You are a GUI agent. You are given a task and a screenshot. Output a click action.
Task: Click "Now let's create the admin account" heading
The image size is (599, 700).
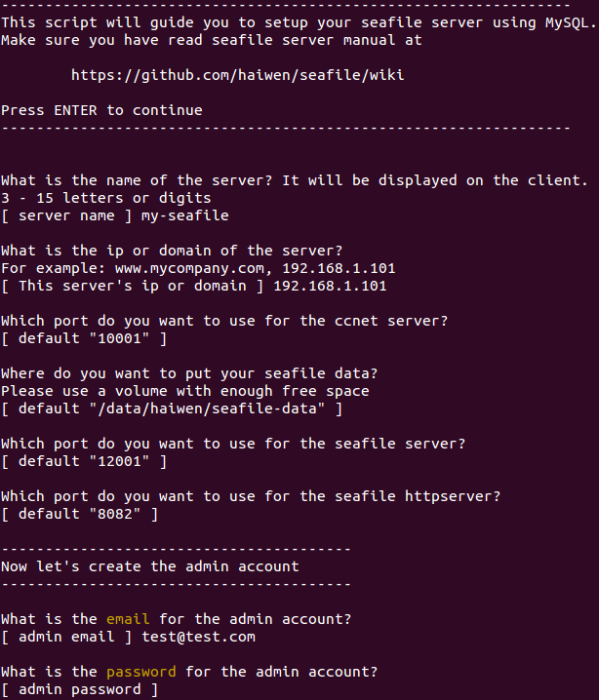(x=150, y=566)
